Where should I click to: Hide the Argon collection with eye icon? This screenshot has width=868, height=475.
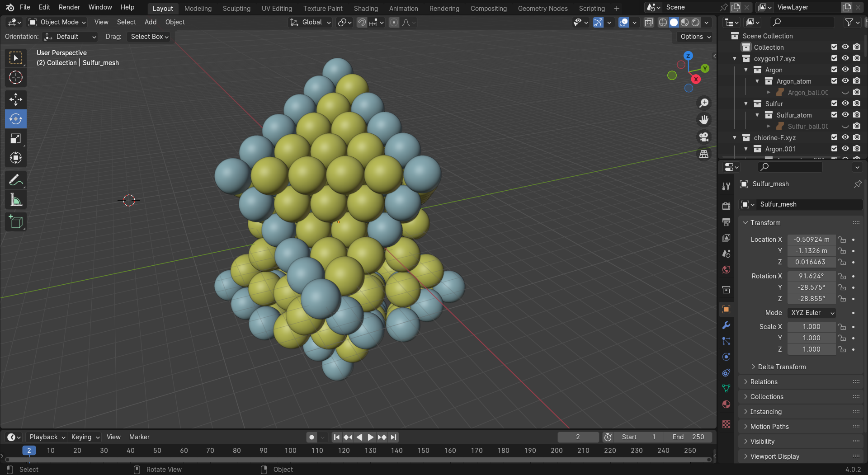tap(845, 70)
